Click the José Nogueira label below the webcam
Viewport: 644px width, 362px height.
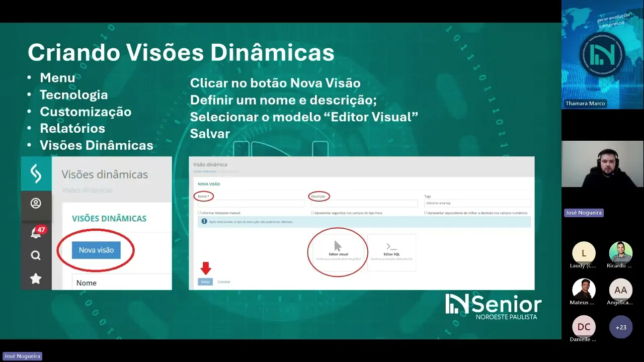click(x=584, y=213)
